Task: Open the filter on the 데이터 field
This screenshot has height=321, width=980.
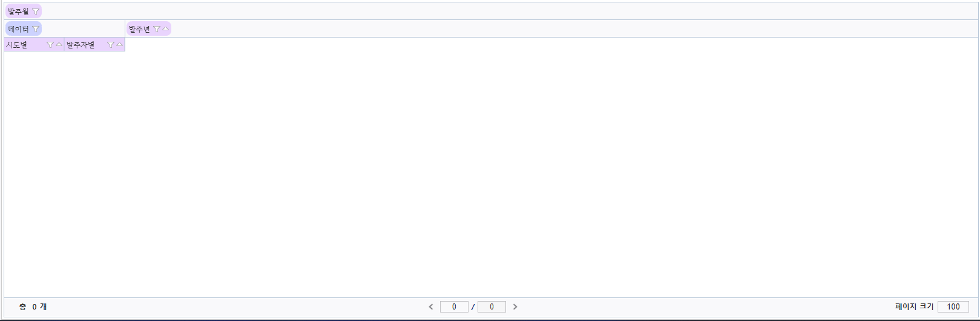Action: [36, 29]
